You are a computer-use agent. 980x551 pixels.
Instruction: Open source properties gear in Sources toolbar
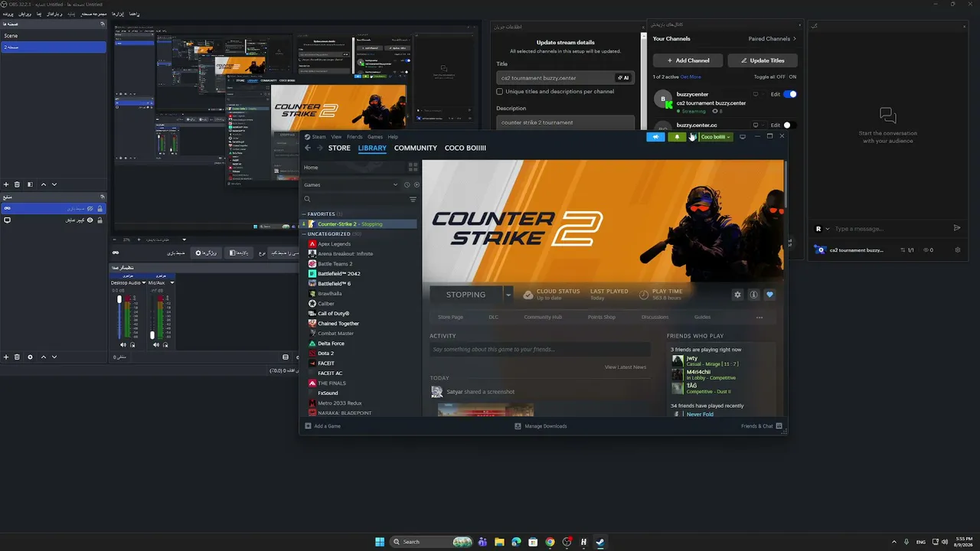pyautogui.click(x=30, y=357)
